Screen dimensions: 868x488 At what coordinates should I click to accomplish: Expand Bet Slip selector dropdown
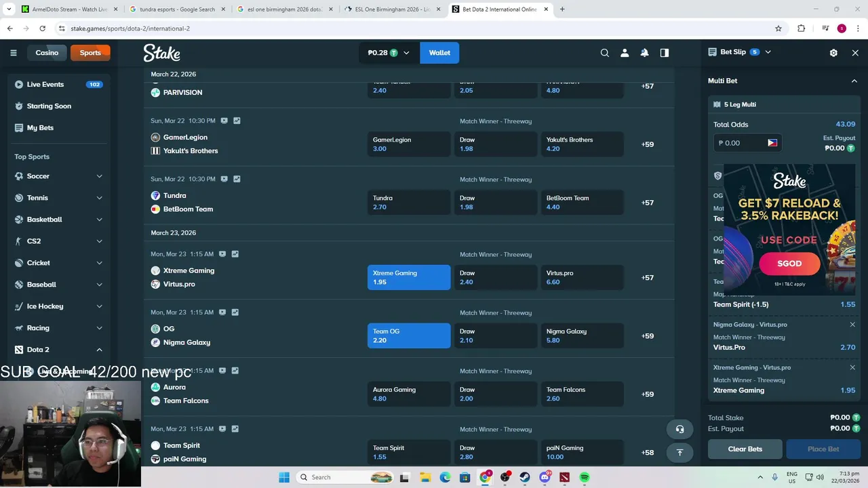tap(768, 52)
